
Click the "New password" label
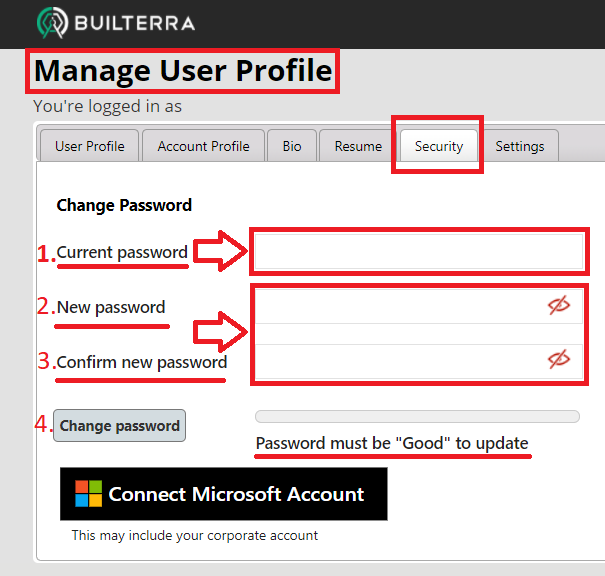pos(111,307)
